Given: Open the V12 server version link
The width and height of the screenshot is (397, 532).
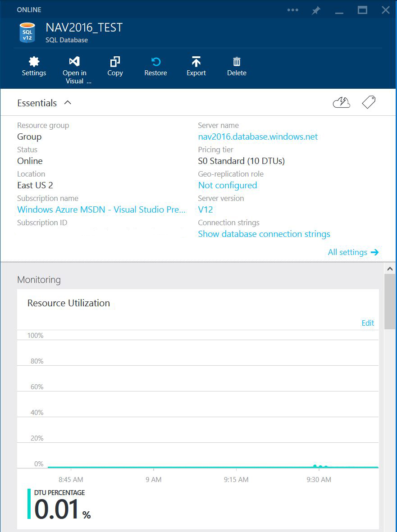Looking at the screenshot, I should tap(205, 209).
